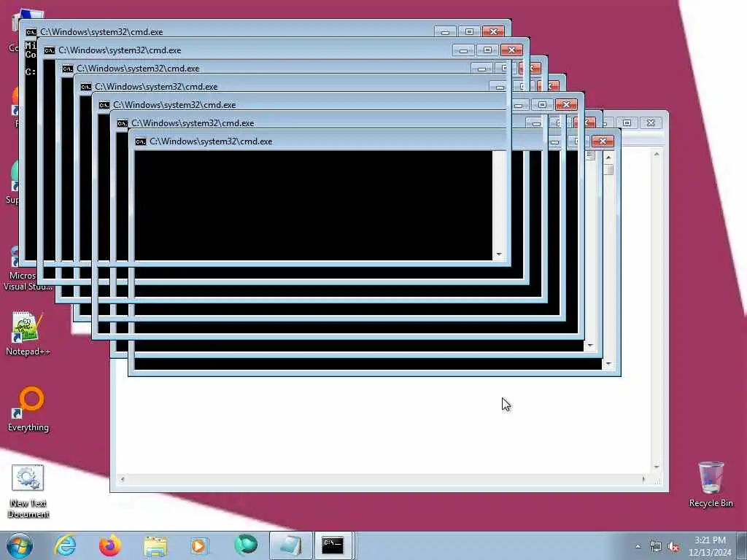Close the lowest cascaded cmd window
The image size is (747, 560).
(x=603, y=141)
